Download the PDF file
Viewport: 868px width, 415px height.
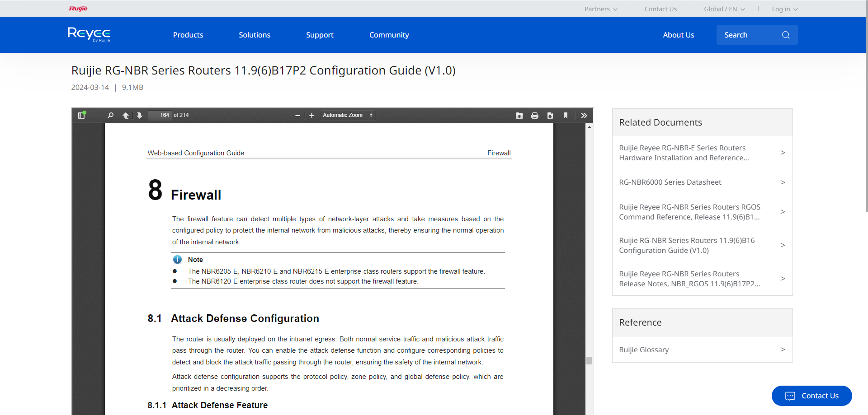point(550,116)
